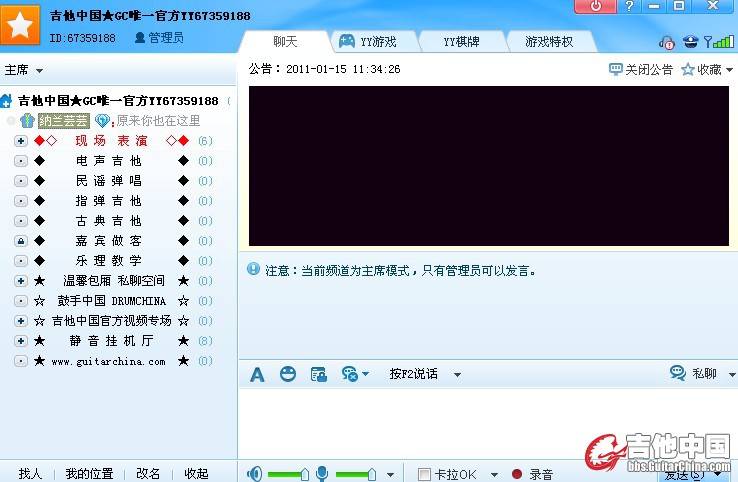Expand the 静音挂机厅 channel
This screenshot has height=482, width=738.
(21, 341)
